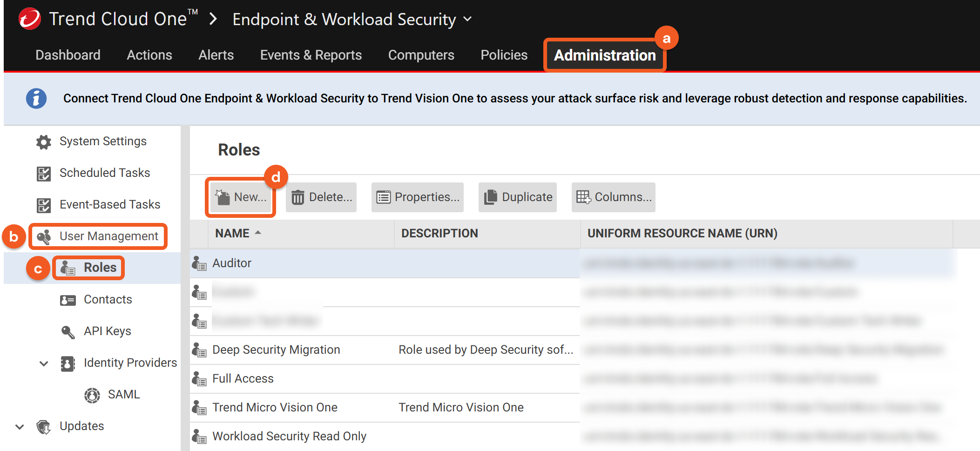Collapse the Identity Providers tree node
Screen dimensions: 980x451
pos(44,363)
